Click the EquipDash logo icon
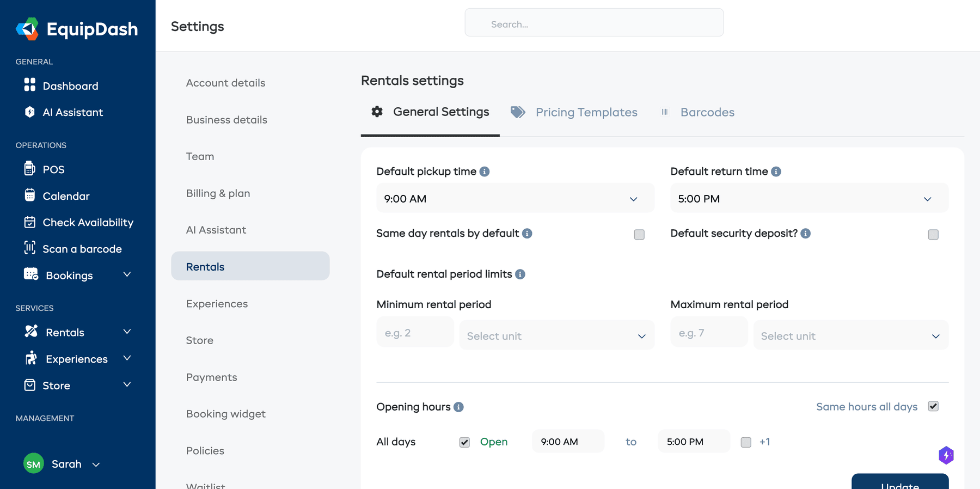This screenshot has height=489, width=980. 27,29
